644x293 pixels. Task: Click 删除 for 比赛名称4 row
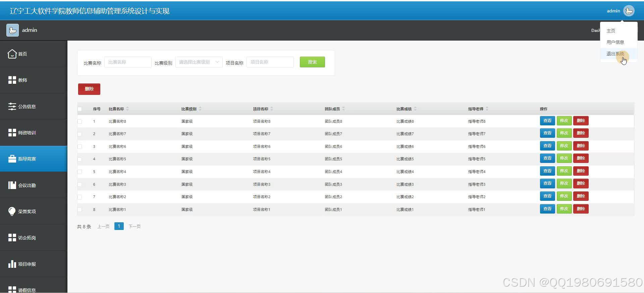pyautogui.click(x=581, y=171)
